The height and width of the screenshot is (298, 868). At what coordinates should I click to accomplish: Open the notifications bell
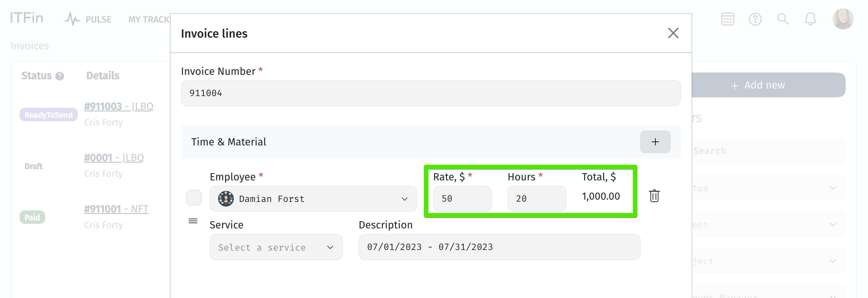[x=810, y=19]
